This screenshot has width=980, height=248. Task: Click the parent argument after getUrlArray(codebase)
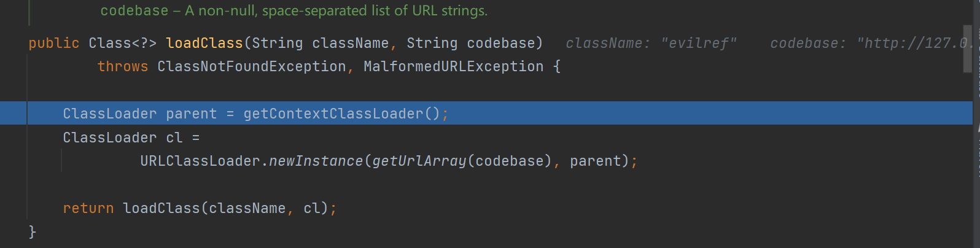click(x=596, y=161)
